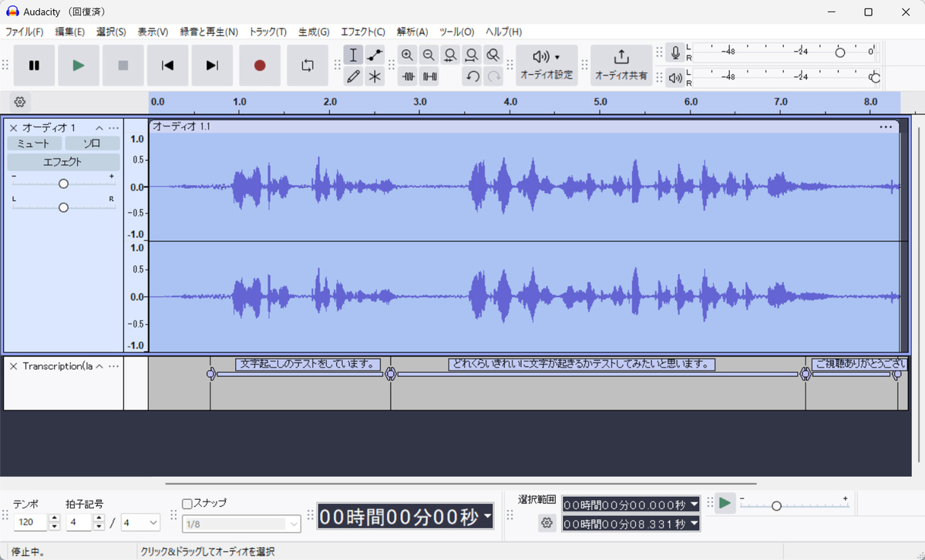Click the Zoom In magnifier icon
925x560 pixels.
coord(408,55)
